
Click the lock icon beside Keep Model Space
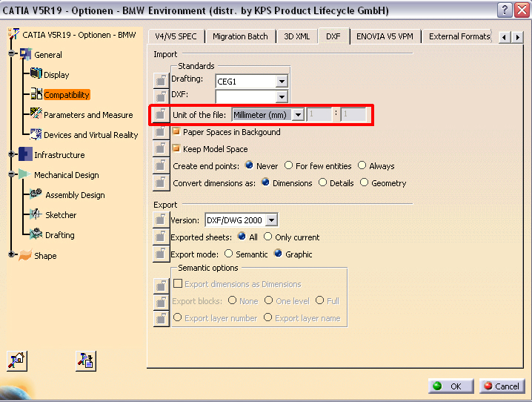coord(161,148)
